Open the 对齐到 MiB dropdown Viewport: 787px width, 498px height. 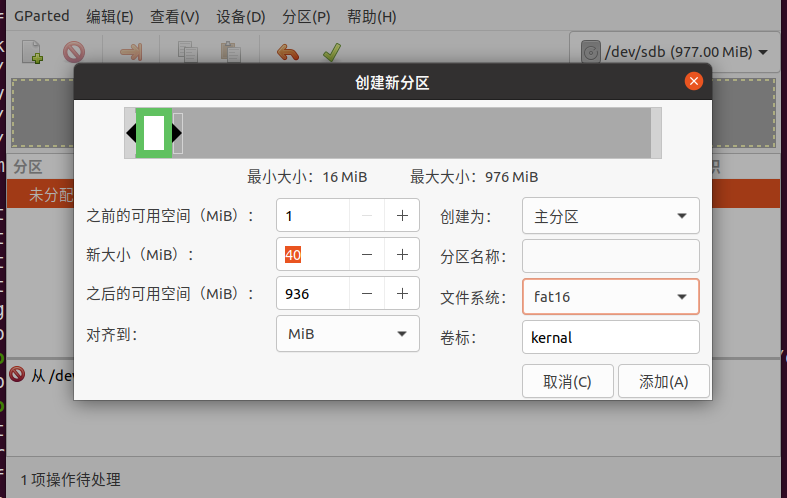pos(347,334)
